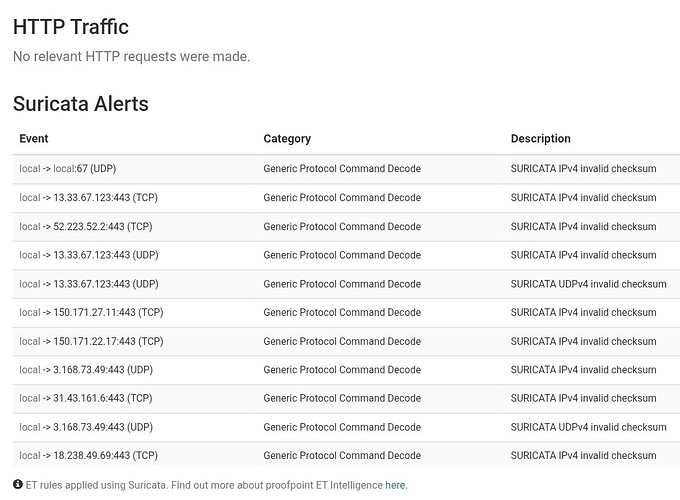
Task: Select the 31.43.161.6:443 (TCP) alert
Action: click(x=86, y=399)
